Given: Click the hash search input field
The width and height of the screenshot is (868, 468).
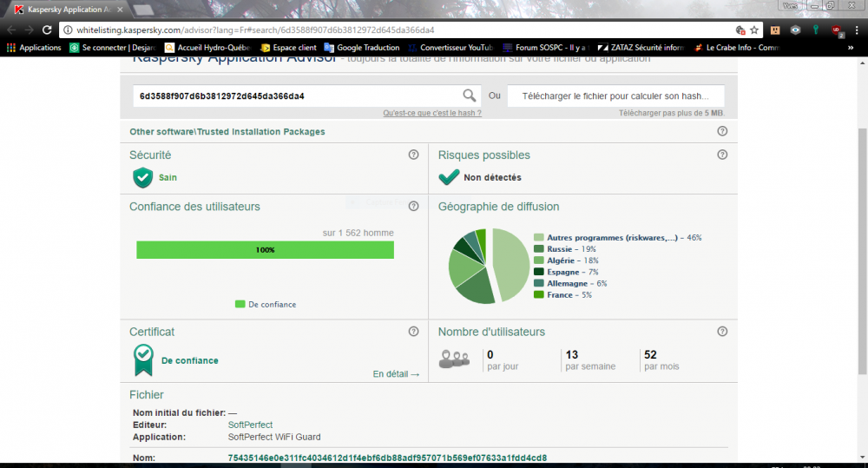Looking at the screenshot, I should (x=299, y=96).
